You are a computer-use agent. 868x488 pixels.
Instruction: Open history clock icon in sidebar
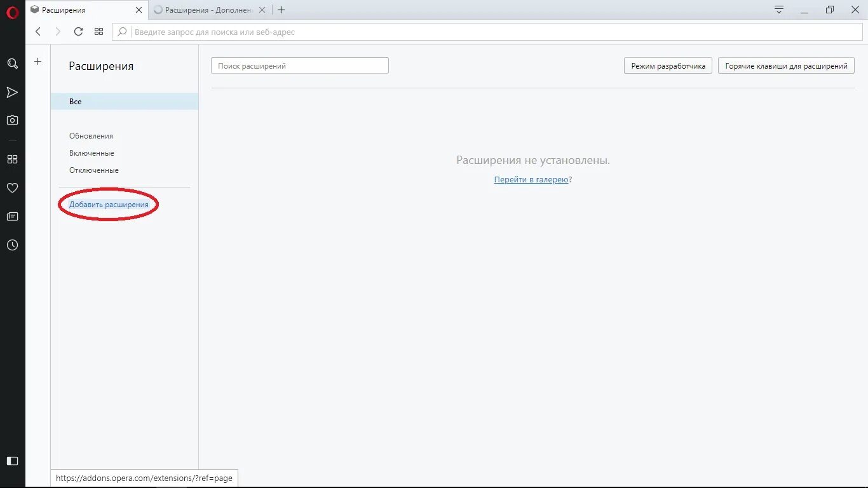(x=12, y=245)
